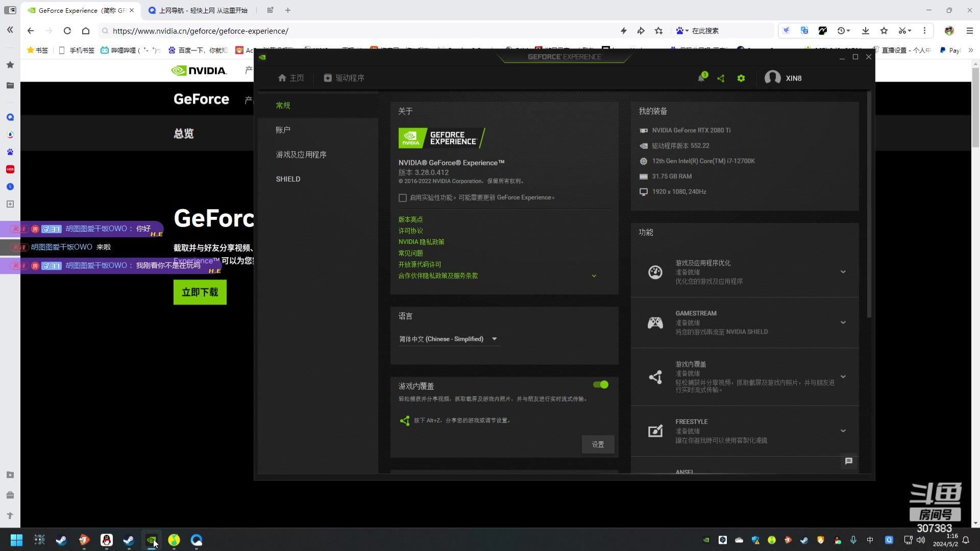Click 设置 button in overlay section
980x551 pixels.
pyautogui.click(x=598, y=444)
